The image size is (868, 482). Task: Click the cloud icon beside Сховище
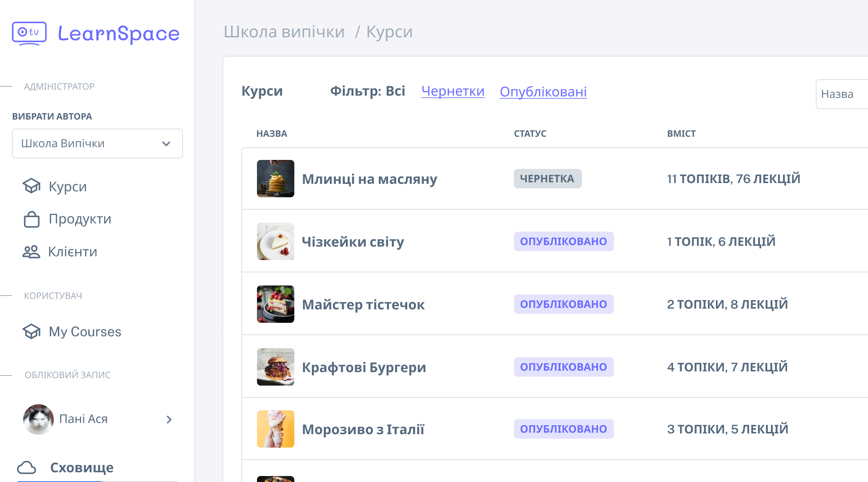(27, 467)
